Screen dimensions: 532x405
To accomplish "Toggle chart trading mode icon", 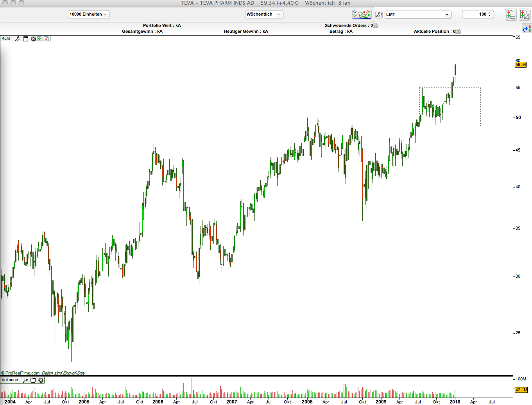I will (x=362, y=14).
